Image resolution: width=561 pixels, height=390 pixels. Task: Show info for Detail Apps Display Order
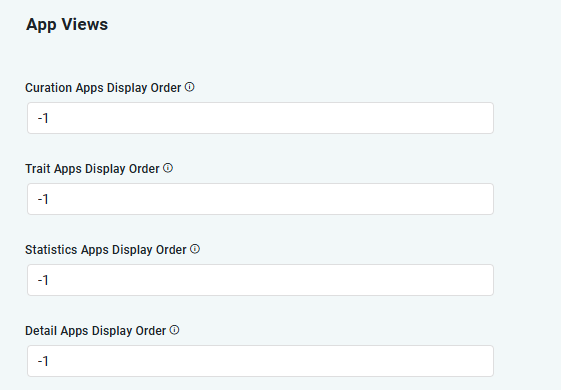[174, 330]
